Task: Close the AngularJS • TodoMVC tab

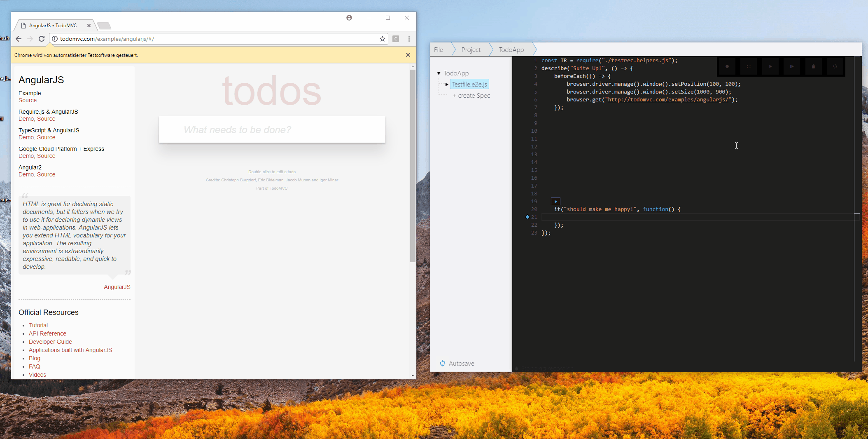Action: coord(89,26)
